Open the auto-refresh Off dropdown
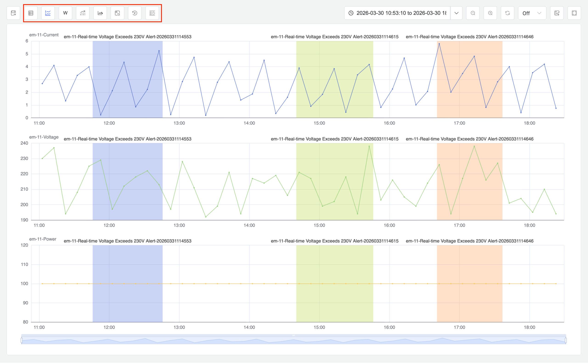Viewport: 588px width, 364px height. click(x=532, y=13)
